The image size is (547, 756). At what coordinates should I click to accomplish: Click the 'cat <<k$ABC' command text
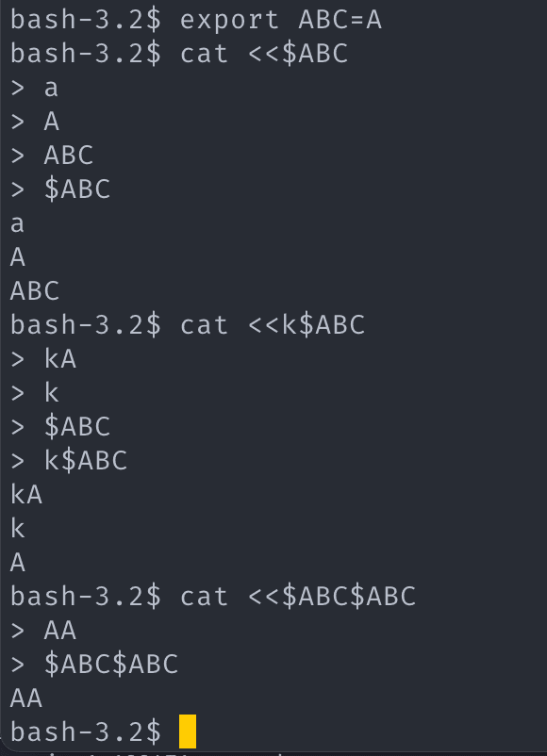273,325
